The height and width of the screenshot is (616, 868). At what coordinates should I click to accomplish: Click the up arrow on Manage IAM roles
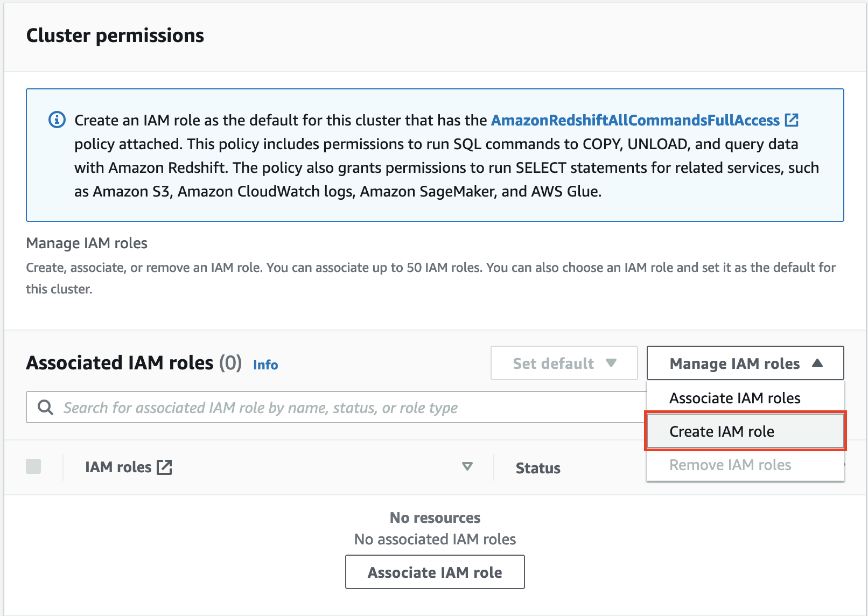coord(817,363)
